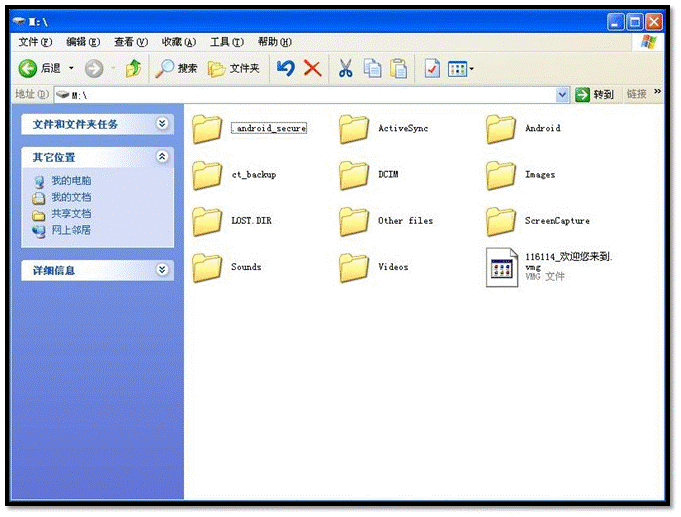The width and height of the screenshot is (681, 517).
Task: Click the blue Undo arrow icon
Action: pyautogui.click(x=286, y=68)
